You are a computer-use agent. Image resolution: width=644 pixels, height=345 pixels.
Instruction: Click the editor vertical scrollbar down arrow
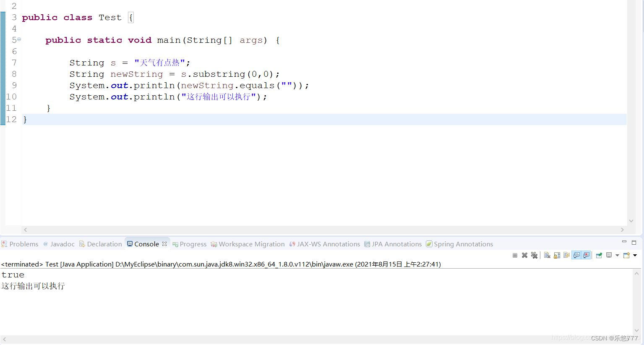[631, 221]
